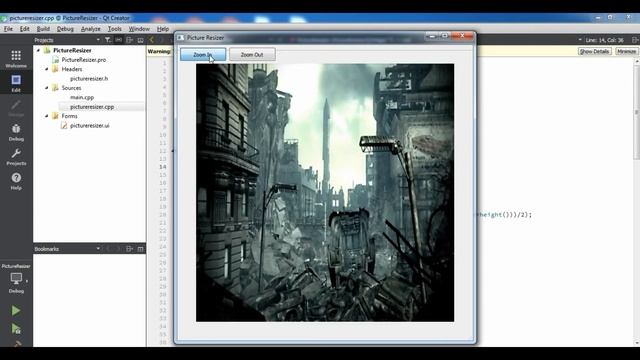Open the Window menu
Image resolution: width=640 pixels, height=360 pixels.
point(139,29)
